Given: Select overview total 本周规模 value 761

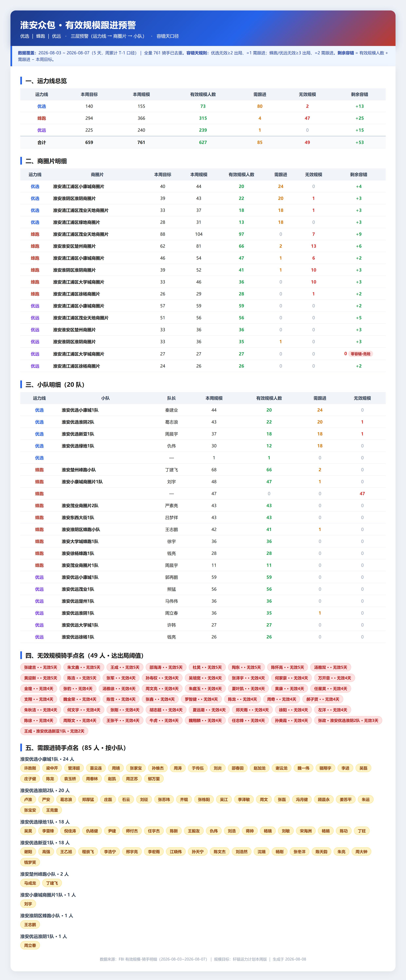Looking at the screenshot, I should click(141, 142).
